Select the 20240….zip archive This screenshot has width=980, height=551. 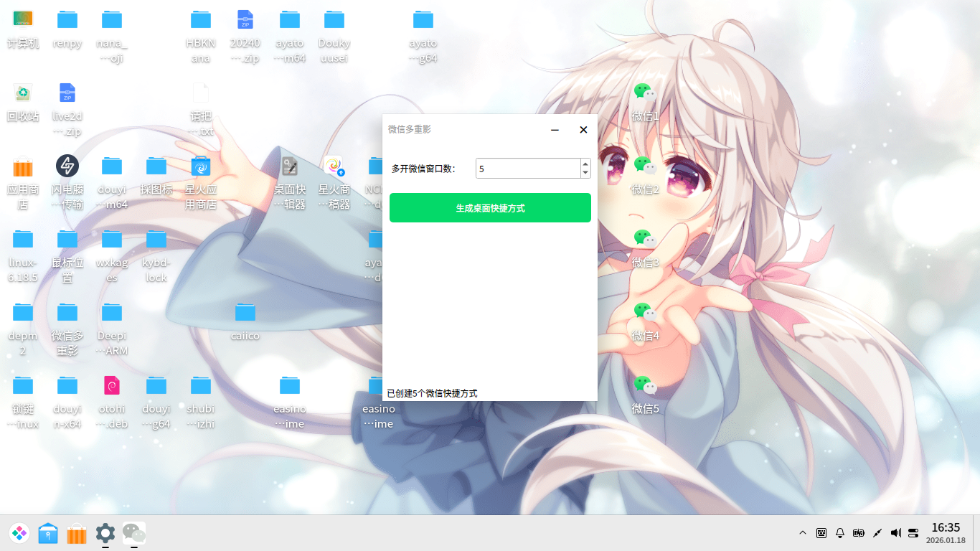point(245,36)
